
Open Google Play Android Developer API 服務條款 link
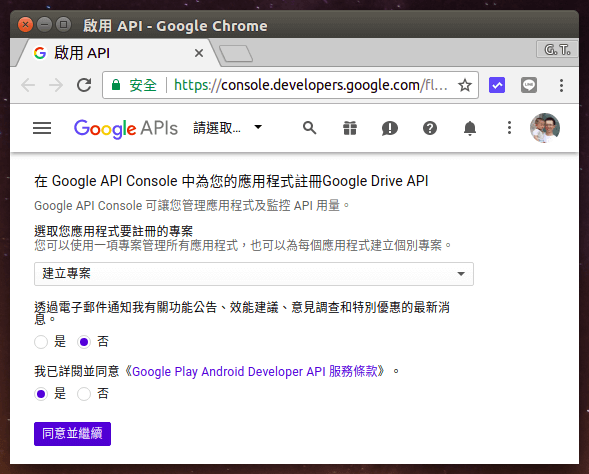click(x=254, y=371)
